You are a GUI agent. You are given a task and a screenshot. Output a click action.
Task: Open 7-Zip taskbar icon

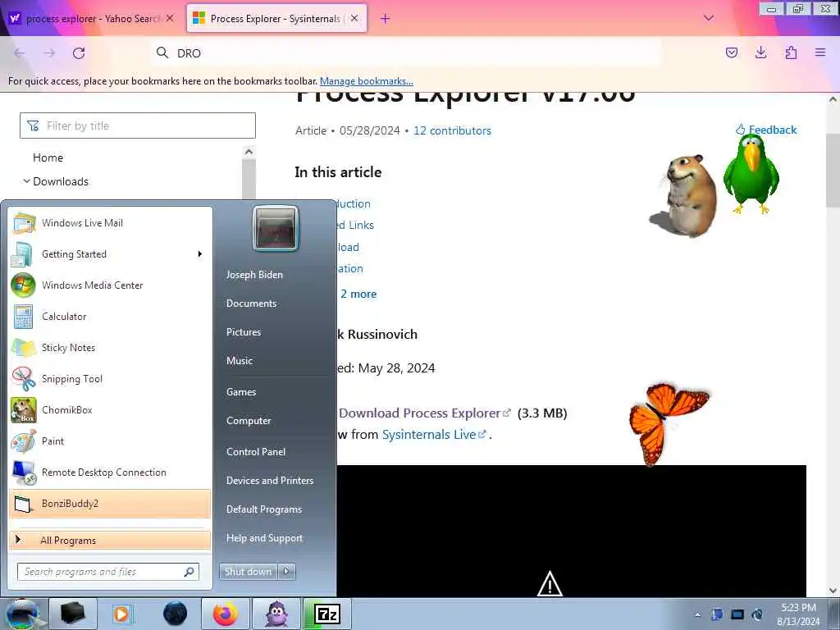tap(327, 614)
